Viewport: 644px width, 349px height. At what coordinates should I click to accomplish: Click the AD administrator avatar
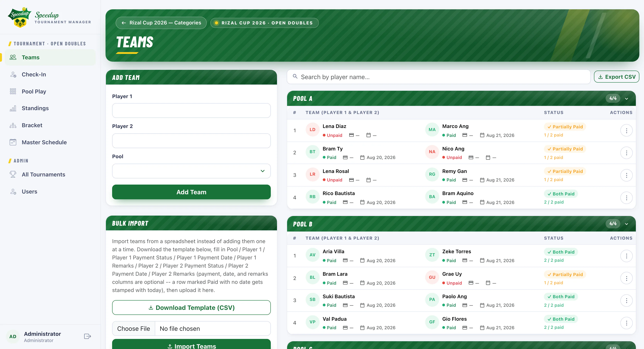click(13, 337)
